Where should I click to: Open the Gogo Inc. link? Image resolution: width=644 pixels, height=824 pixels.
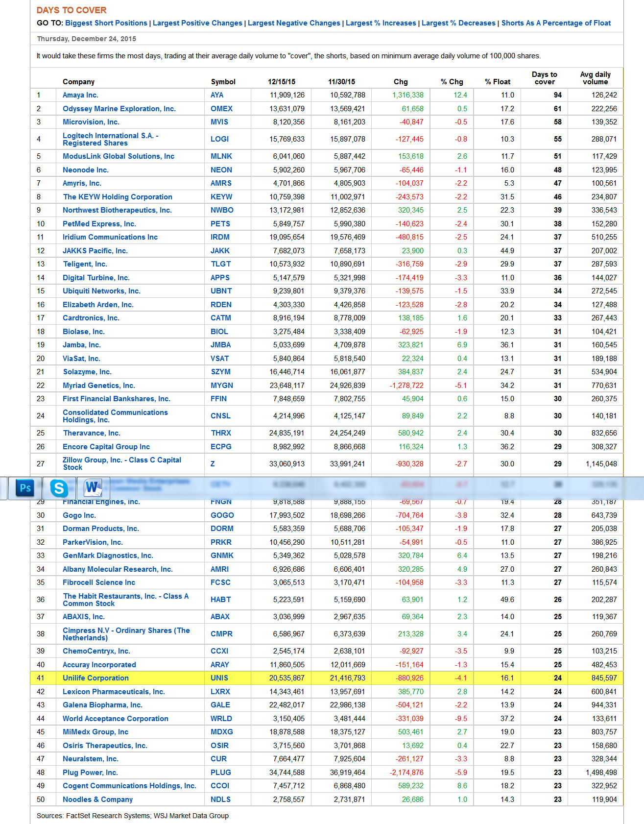(79, 515)
